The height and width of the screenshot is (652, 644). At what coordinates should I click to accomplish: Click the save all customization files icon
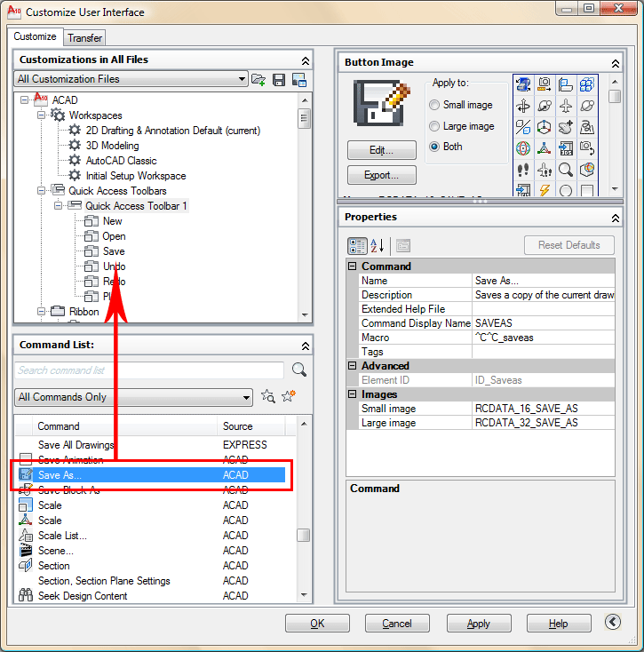279,79
